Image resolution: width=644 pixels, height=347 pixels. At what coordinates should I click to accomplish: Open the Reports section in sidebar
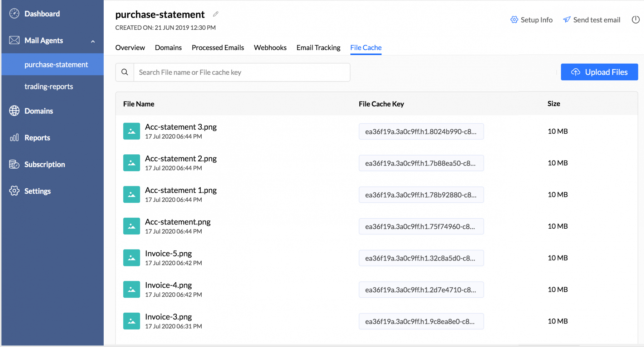click(37, 138)
